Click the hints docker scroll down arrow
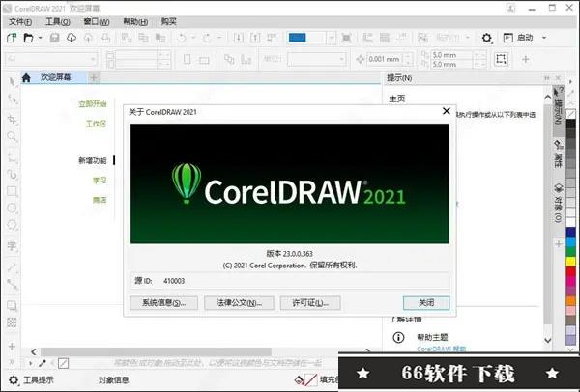 click(x=548, y=340)
